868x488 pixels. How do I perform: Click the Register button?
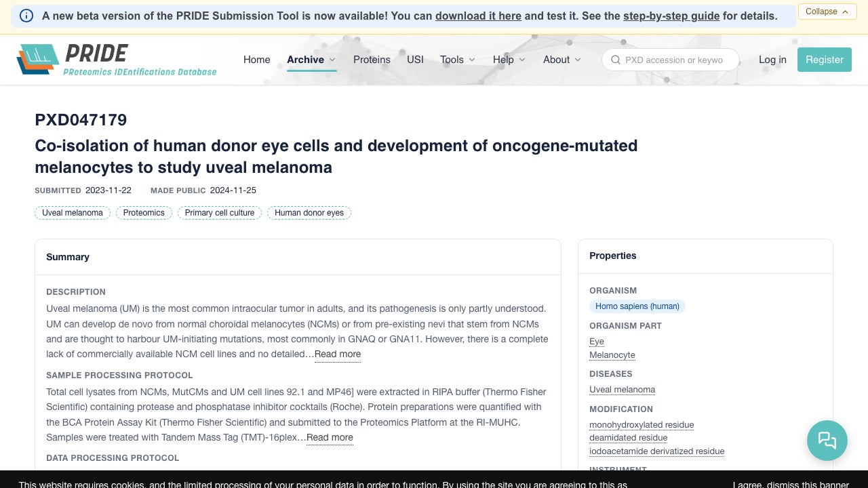[825, 60]
